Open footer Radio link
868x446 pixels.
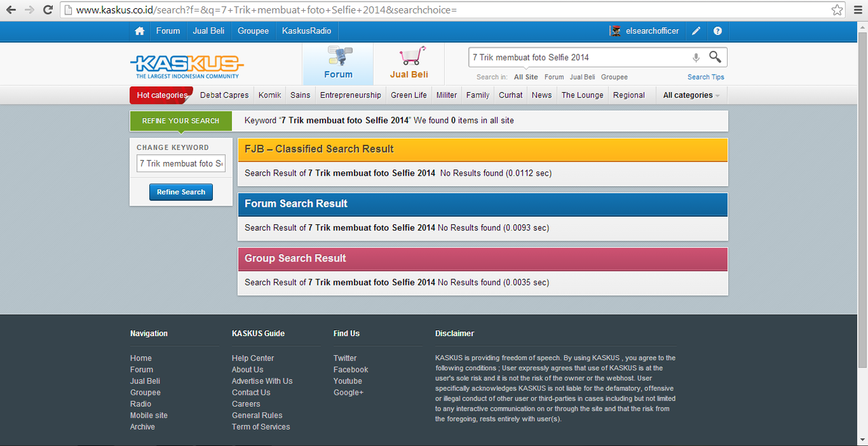(x=140, y=404)
